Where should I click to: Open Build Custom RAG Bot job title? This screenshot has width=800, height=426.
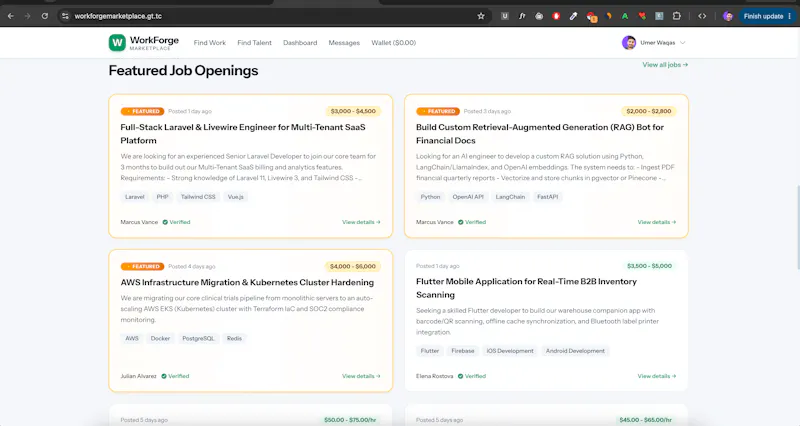(x=540, y=134)
